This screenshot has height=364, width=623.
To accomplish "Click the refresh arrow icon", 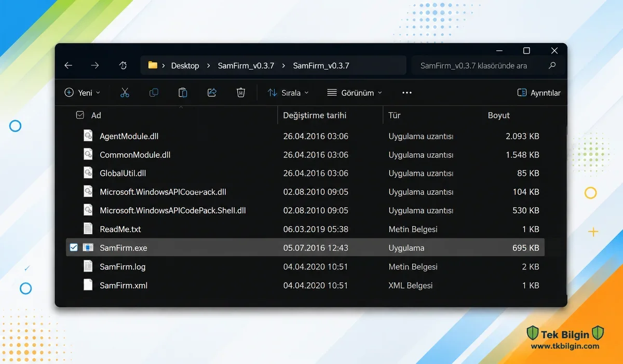I will pyautogui.click(x=123, y=65).
